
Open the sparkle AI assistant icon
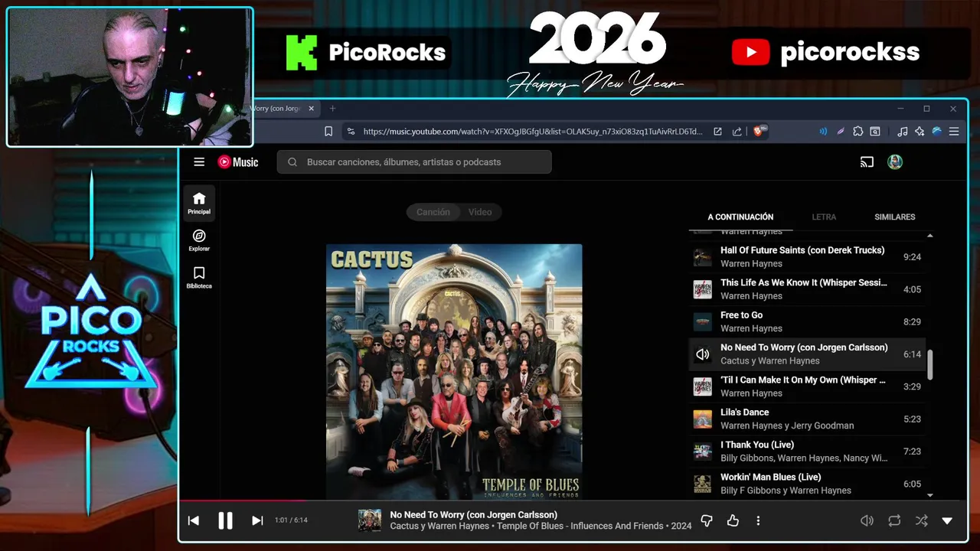pos(920,132)
